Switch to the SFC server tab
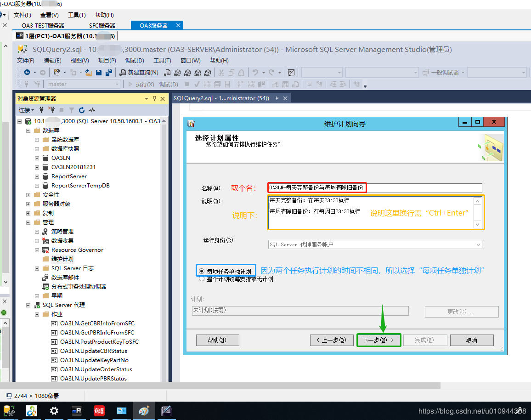The width and height of the screenshot is (531, 420). (x=102, y=25)
